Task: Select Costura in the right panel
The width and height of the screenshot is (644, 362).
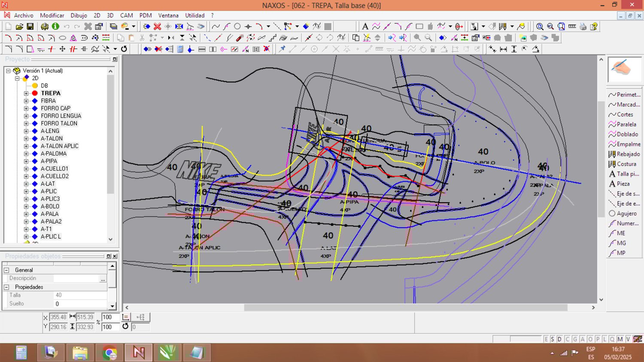Action: click(x=626, y=164)
